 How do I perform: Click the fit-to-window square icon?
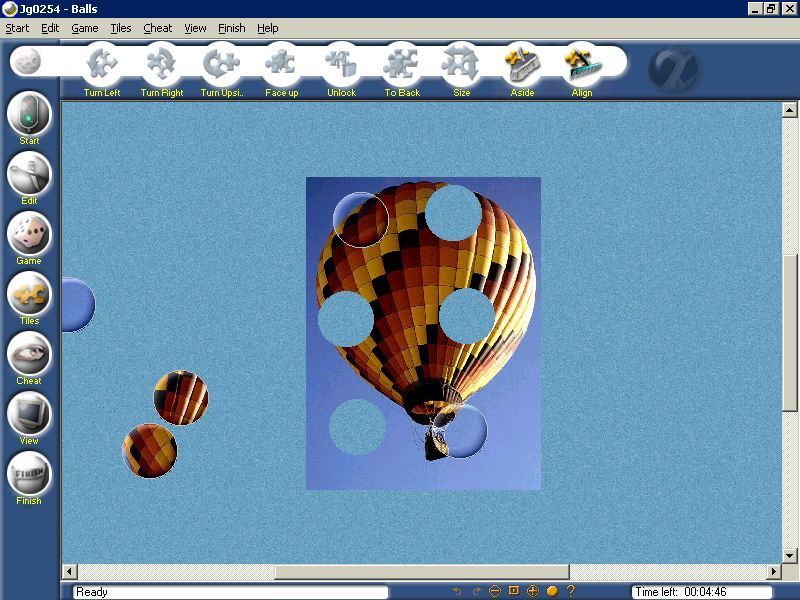point(514,591)
